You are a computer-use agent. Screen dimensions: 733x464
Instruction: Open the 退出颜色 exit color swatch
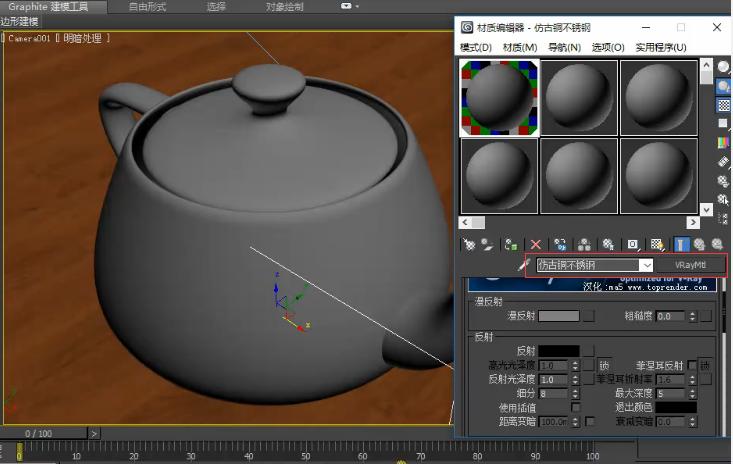[676, 407]
